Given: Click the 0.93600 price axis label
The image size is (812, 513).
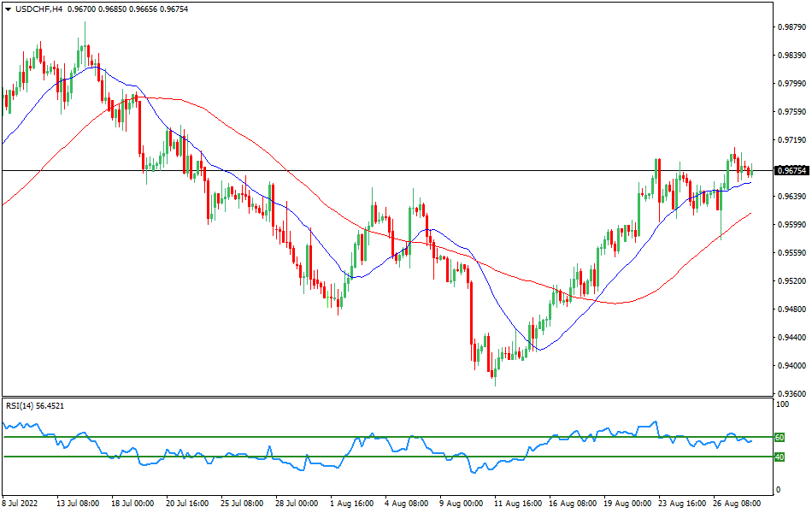Looking at the screenshot, I should click(x=791, y=394).
